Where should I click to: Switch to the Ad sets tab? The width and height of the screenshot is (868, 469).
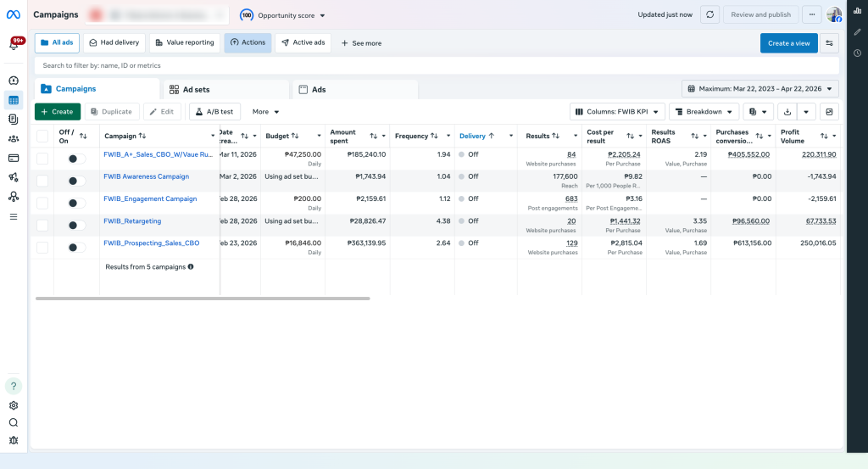(x=225, y=90)
